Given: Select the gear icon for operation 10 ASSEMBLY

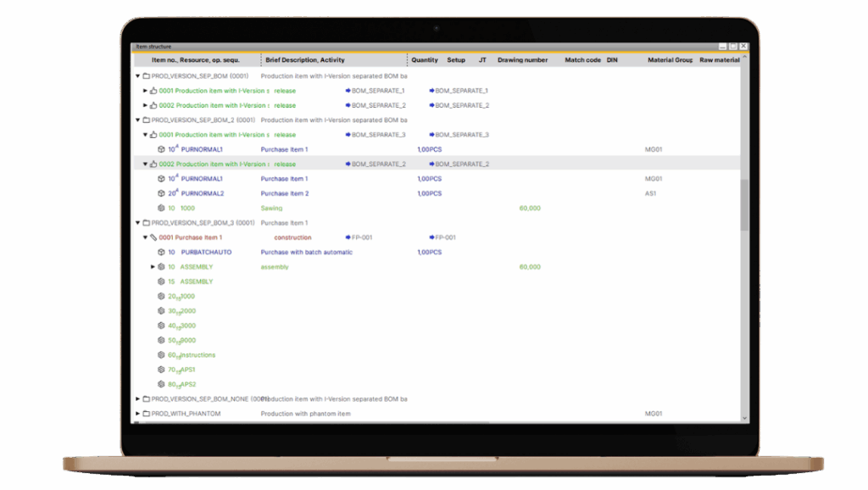Looking at the screenshot, I should click(x=161, y=266).
